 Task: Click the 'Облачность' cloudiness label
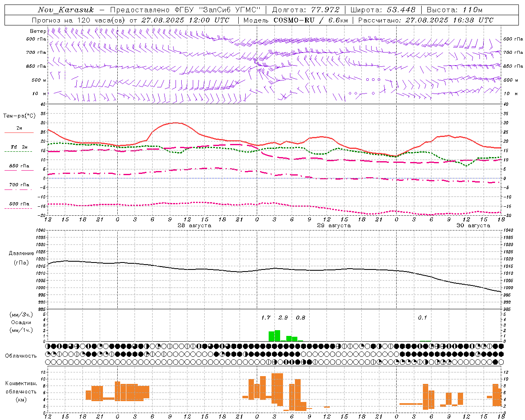click(21, 356)
